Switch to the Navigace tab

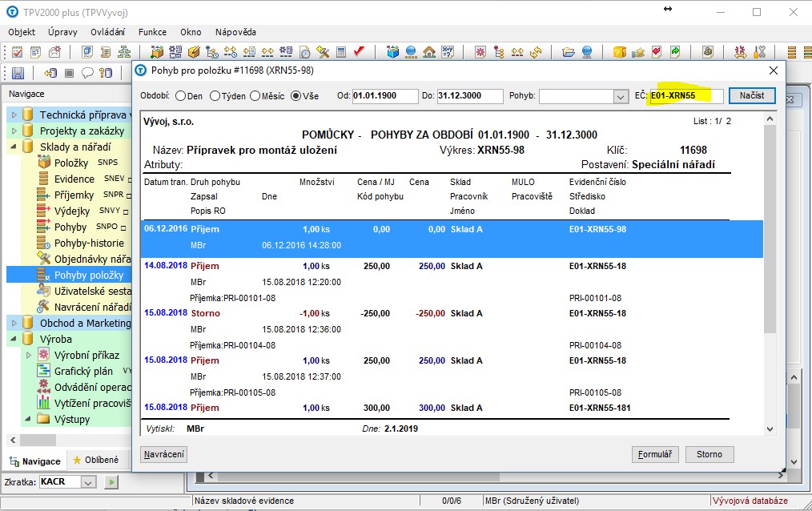(x=34, y=461)
